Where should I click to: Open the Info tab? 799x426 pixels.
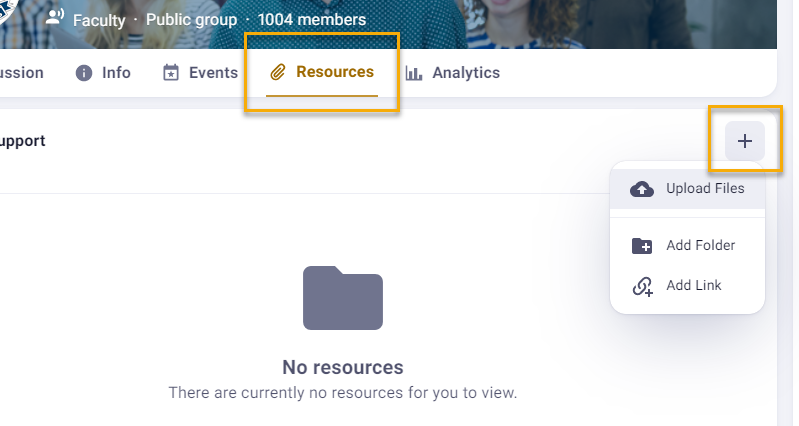tap(116, 73)
